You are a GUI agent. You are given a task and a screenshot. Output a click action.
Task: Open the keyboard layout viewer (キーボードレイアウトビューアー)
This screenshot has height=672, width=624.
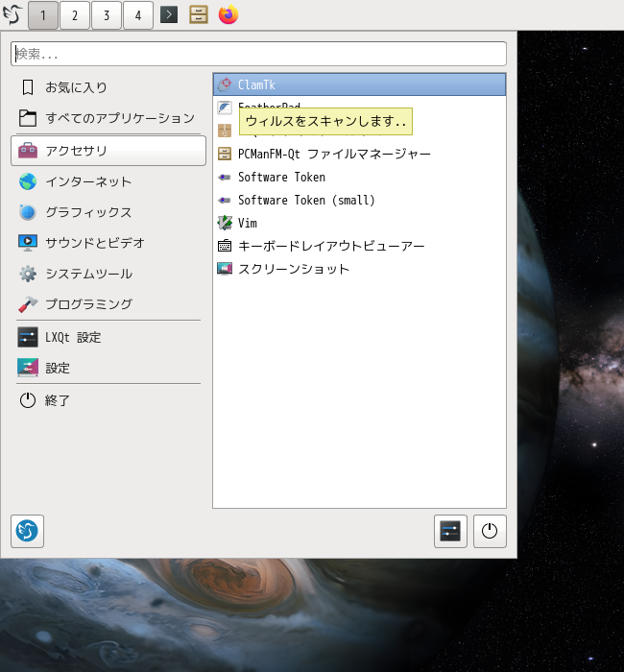330,246
